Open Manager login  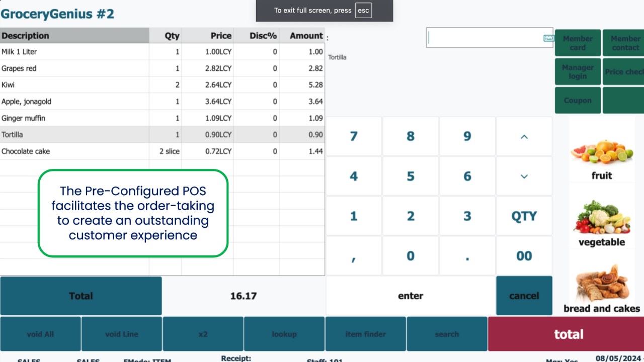[x=578, y=72]
